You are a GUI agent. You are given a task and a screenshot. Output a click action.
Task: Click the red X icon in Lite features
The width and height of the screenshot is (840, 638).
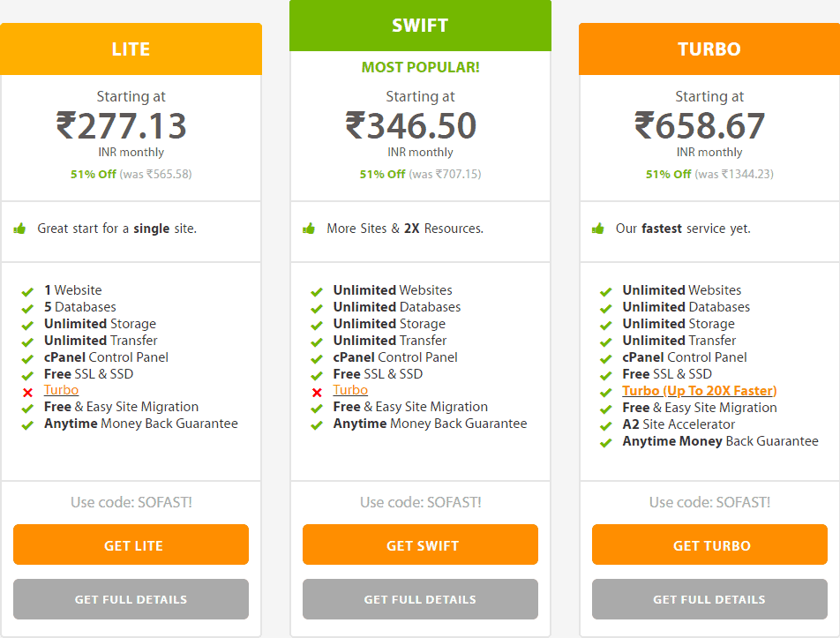pos(28,392)
